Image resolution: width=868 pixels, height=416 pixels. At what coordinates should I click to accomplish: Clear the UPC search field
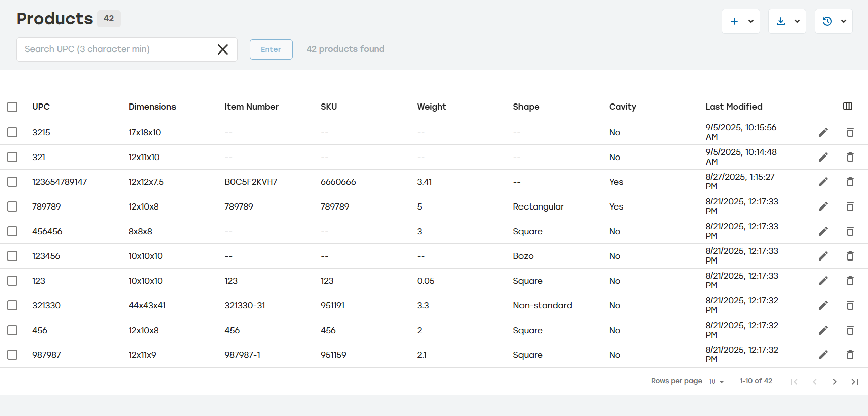(222, 49)
